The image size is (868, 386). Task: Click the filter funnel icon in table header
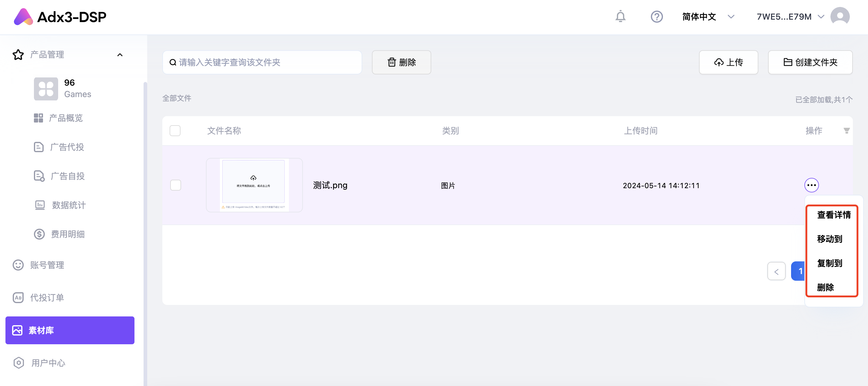point(846,131)
